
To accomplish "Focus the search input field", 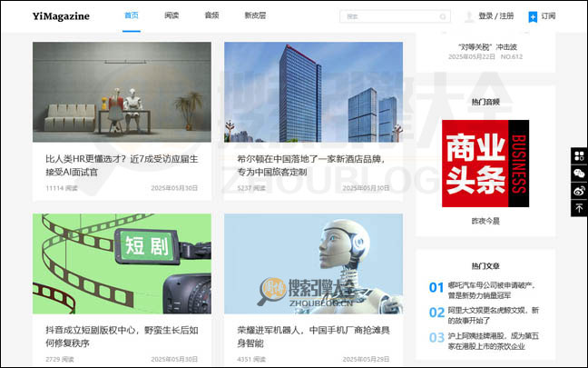I will (395, 16).
